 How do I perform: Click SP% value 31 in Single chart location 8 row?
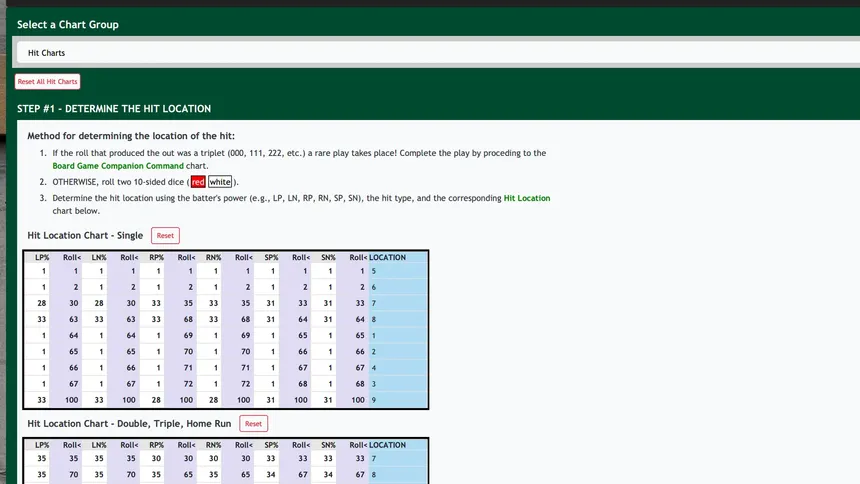[270, 319]
